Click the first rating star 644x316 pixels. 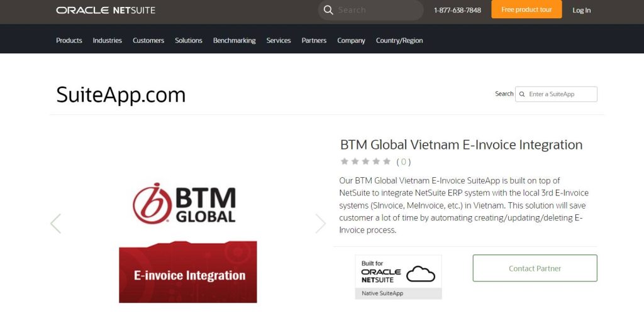point(344,161)
